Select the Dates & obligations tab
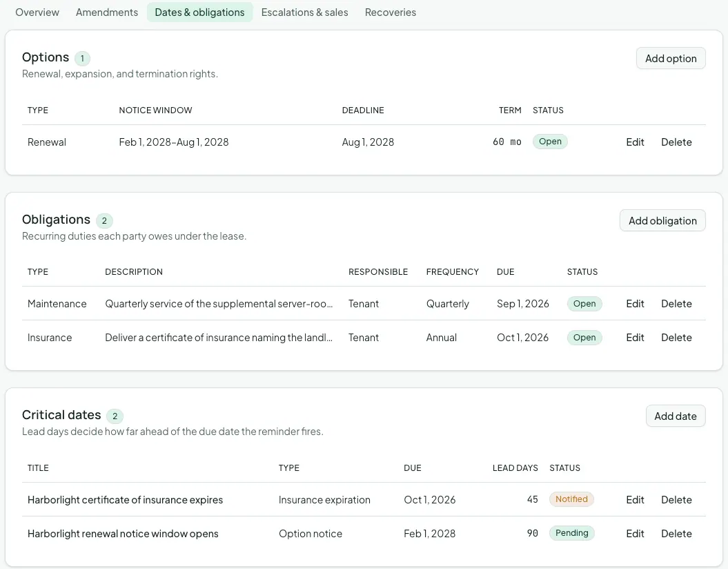 click(199, 12)
